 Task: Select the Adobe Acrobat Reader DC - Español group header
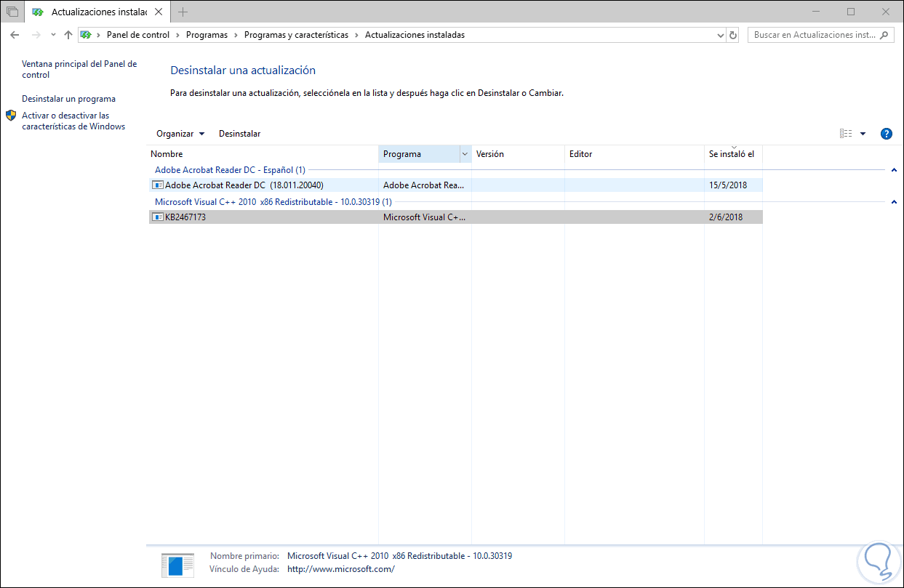tap(230, 170)
